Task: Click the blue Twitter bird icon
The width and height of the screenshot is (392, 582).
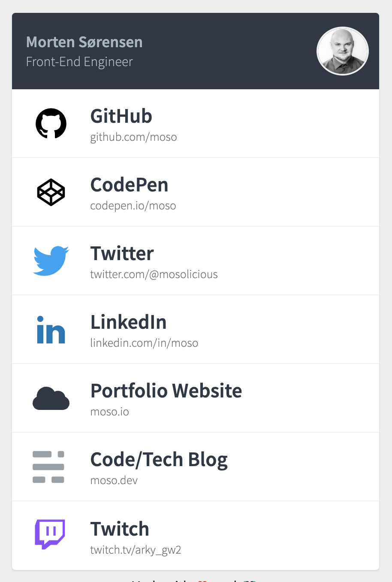Action: pos(51,261)
